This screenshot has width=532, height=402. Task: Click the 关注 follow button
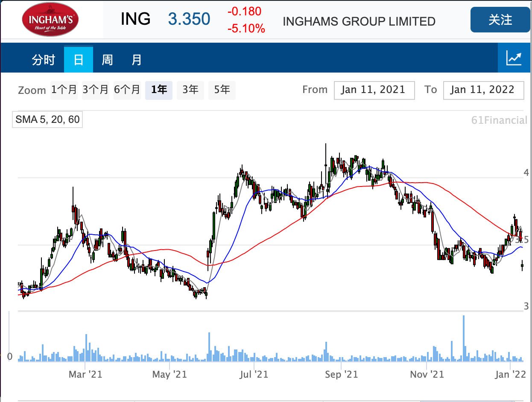tap(500, 20)
